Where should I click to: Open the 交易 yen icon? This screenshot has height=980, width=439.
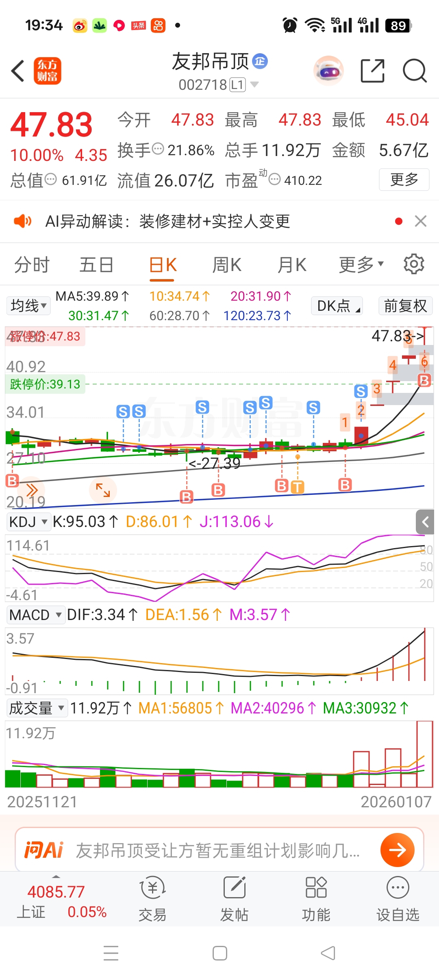(152, 887)
